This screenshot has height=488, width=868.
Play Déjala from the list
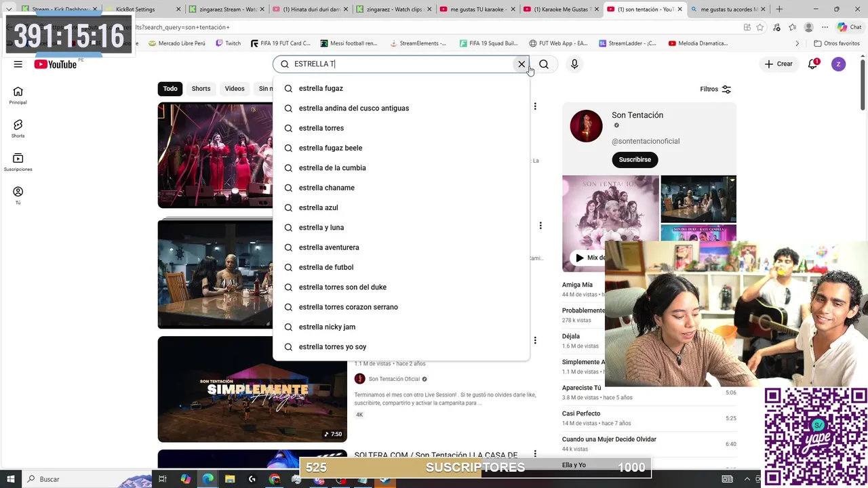pos(571,337)
